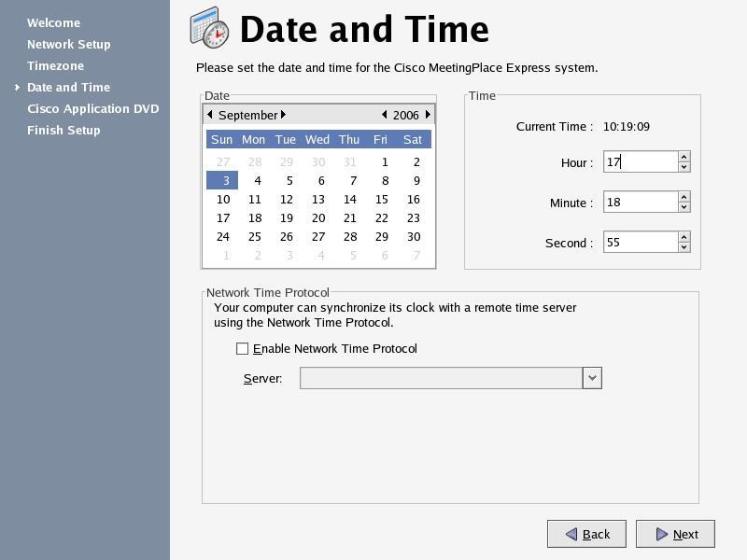Click the Hour input field
The height and width of the screenshot is (560, 747).
click(x=641, y=161)
